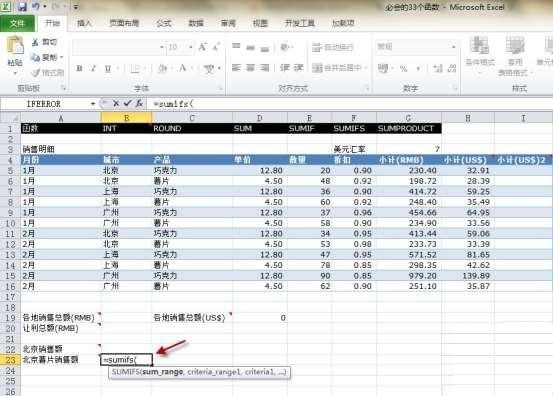Click the Merge and Center icon
553x396 pixels.
317,68
